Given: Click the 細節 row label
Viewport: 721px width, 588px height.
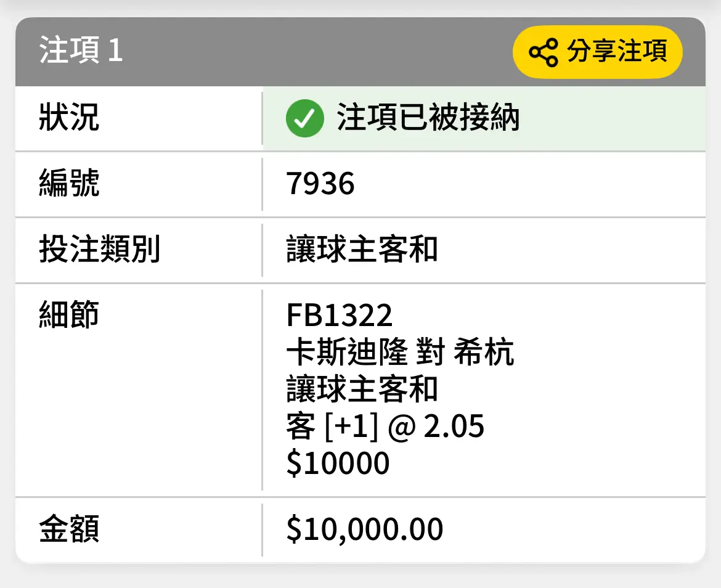Looking at the screenshot, I should [69, 314].
